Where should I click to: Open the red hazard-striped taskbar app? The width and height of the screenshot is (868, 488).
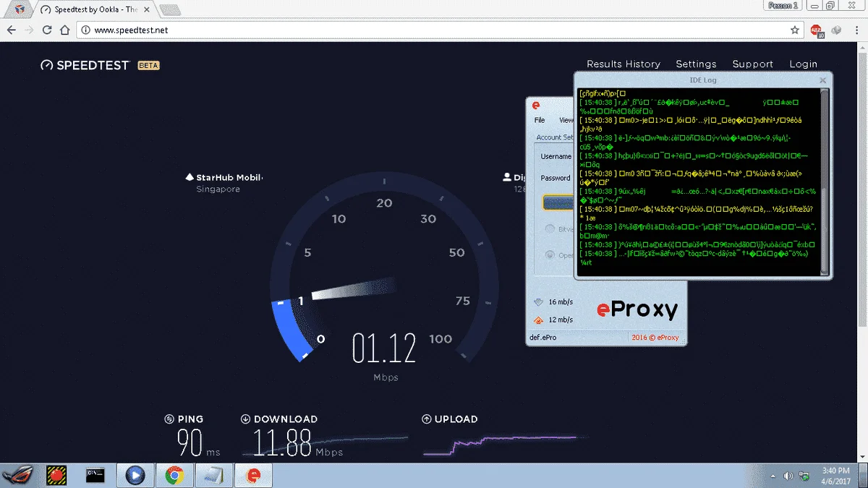point(56,475)
